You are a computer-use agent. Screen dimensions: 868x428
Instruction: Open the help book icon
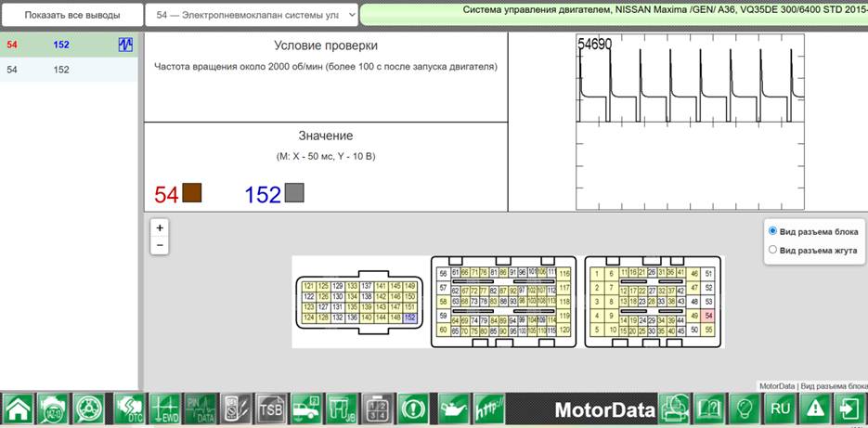coord(709,409)
